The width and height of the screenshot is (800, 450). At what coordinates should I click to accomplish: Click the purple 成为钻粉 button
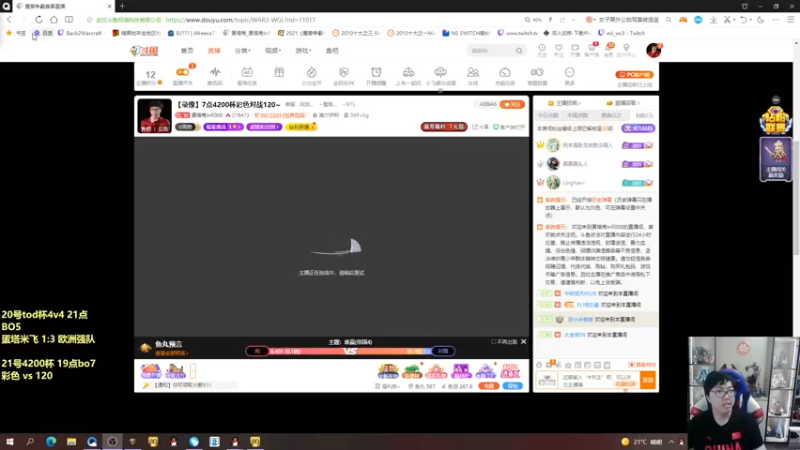(x=638, y=129)
